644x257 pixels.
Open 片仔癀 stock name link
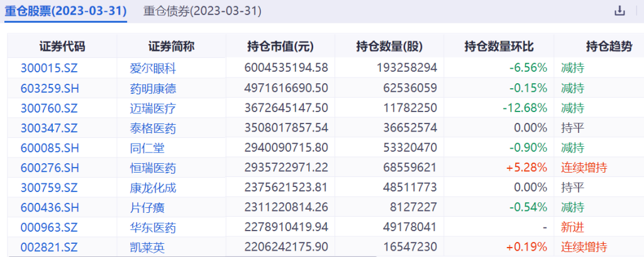tap(147, 207)
